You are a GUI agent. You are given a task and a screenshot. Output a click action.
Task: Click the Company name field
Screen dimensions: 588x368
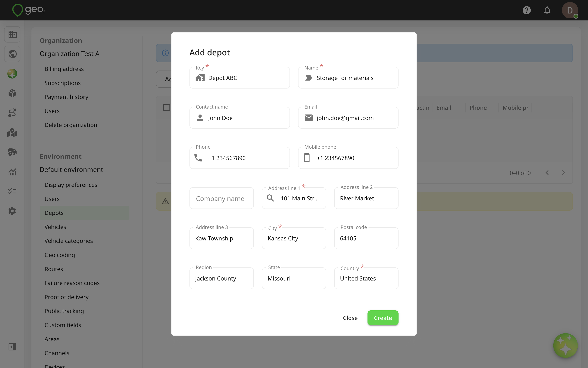coord(222,198)
